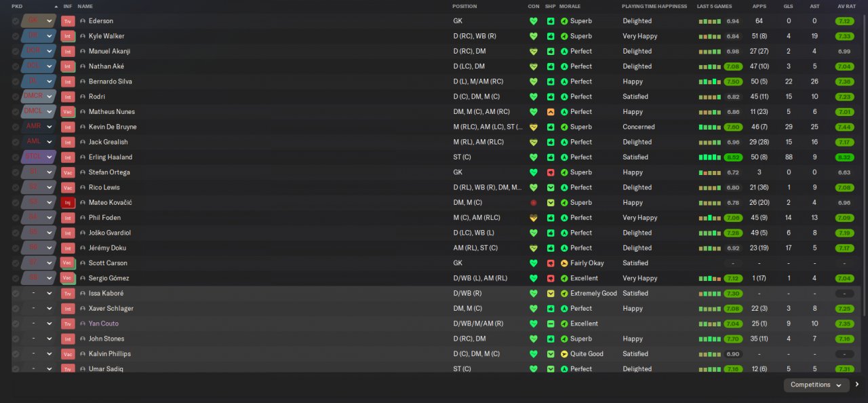The height and width of the screenshot is (403, 868).
Task: Click the player profile icon beside Jack Grealish
Action: 83,142
